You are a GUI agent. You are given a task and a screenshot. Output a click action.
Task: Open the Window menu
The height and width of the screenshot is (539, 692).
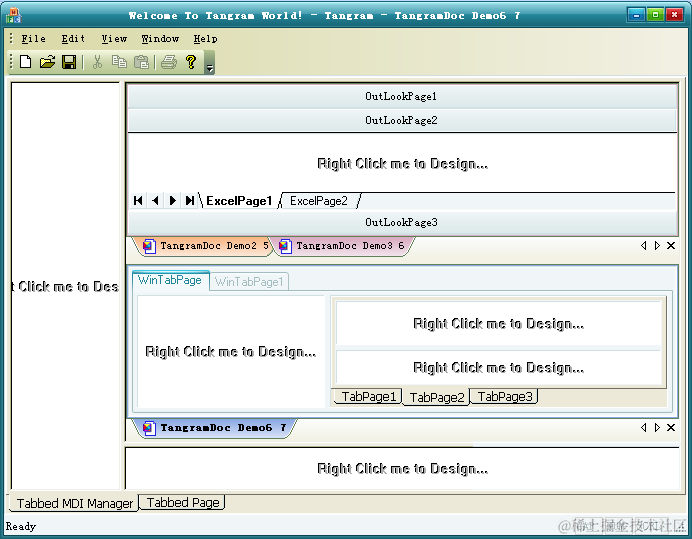(x=160, y=39)
